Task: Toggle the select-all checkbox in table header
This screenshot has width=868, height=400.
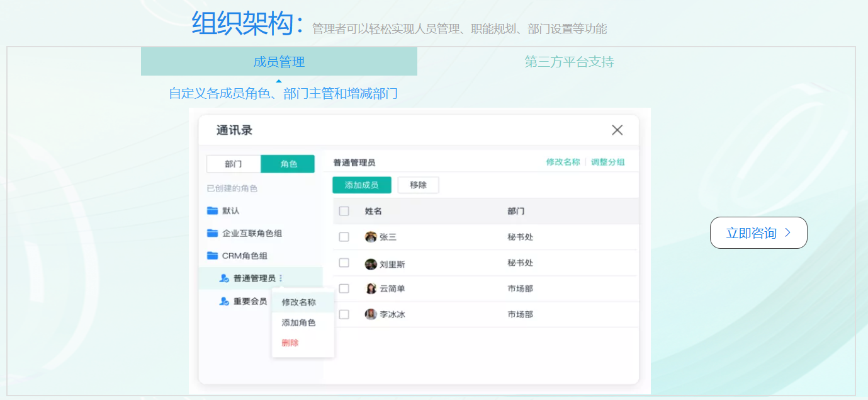Action: [x=344, y=211]
